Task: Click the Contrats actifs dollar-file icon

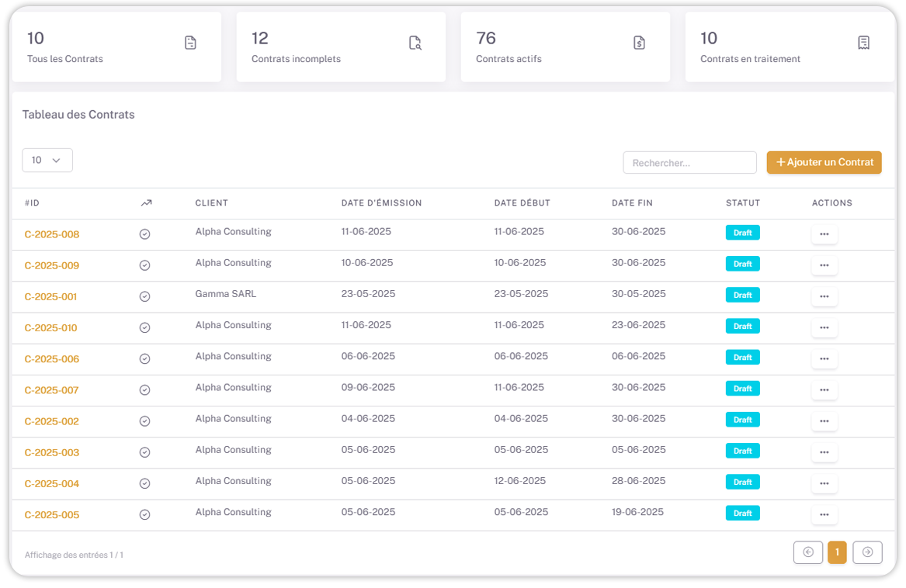Action: 639,43
